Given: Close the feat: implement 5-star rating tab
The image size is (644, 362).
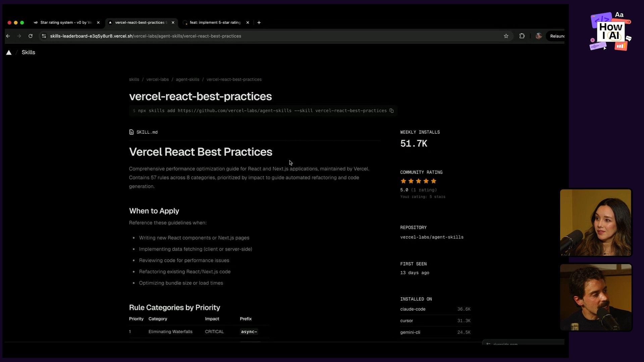Looking at the screenshot, I should [248, 22].
